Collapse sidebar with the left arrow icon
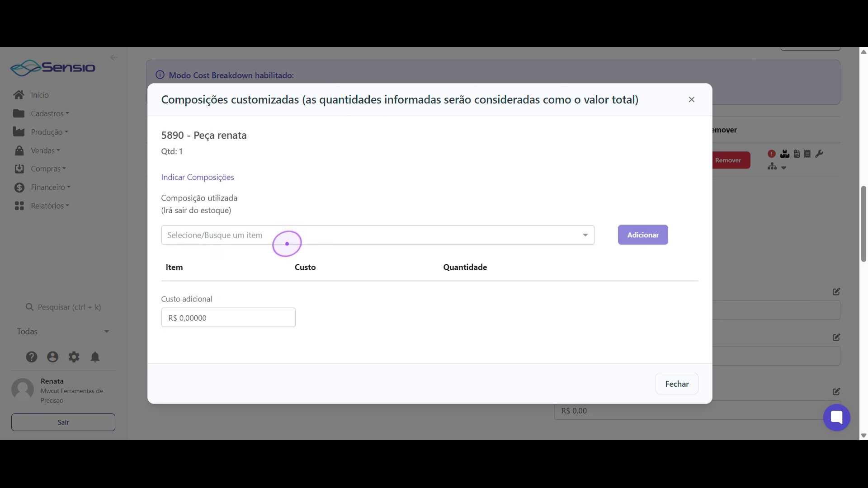Screen dimensions: 868x488 tap(113, 57)
